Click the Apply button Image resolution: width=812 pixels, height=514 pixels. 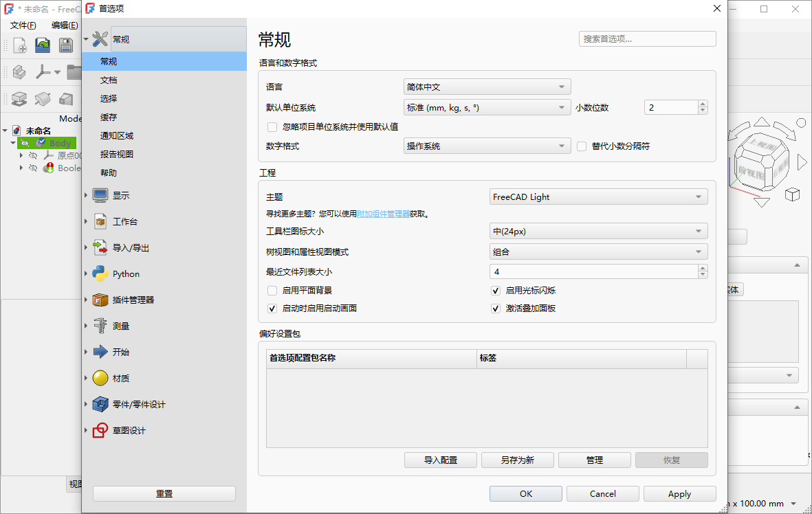[x=679, y=493]
